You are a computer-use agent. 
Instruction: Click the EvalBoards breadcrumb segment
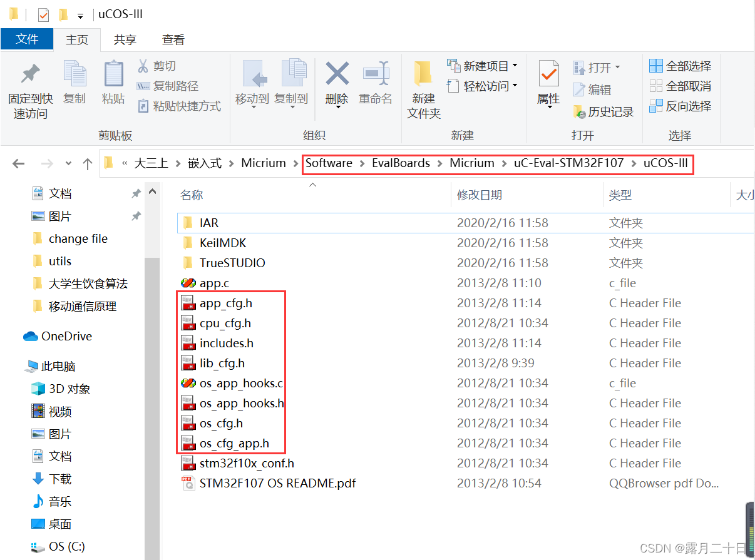pyautogui.click(x=401, y=163)
